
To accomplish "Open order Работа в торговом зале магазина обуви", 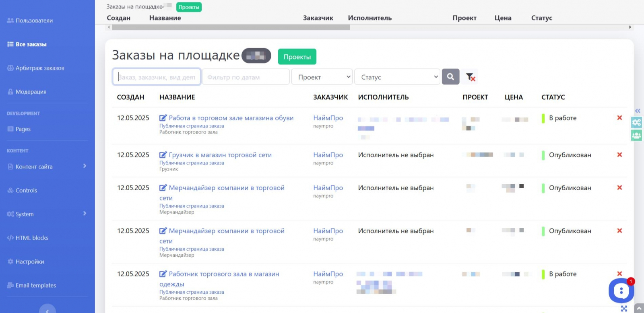I will (231, 118).
